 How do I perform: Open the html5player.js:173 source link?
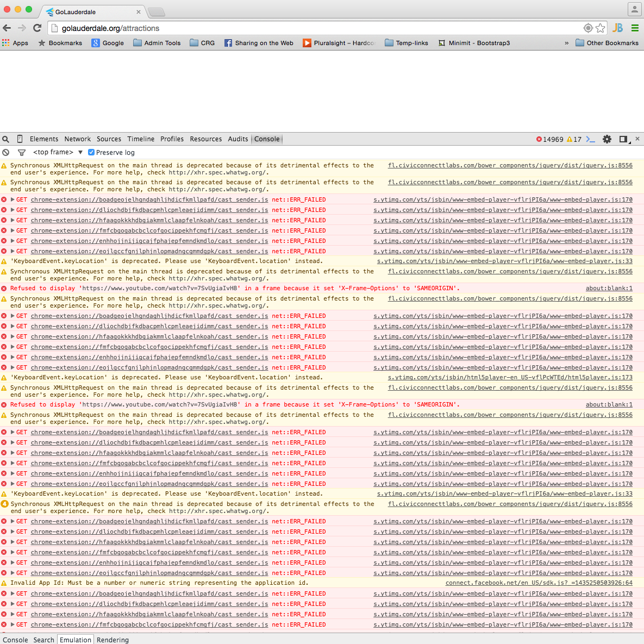pyautogui.click(x=510, y=377)
